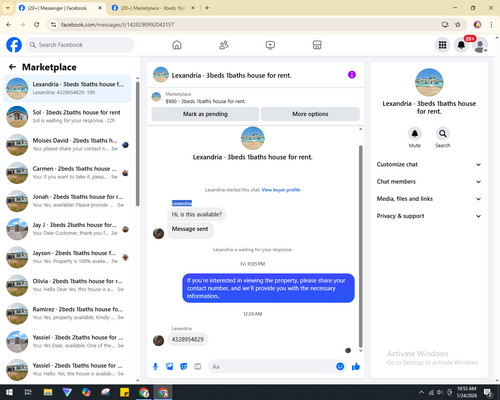Open the Marketplace storefront icon

click(317, 45)
